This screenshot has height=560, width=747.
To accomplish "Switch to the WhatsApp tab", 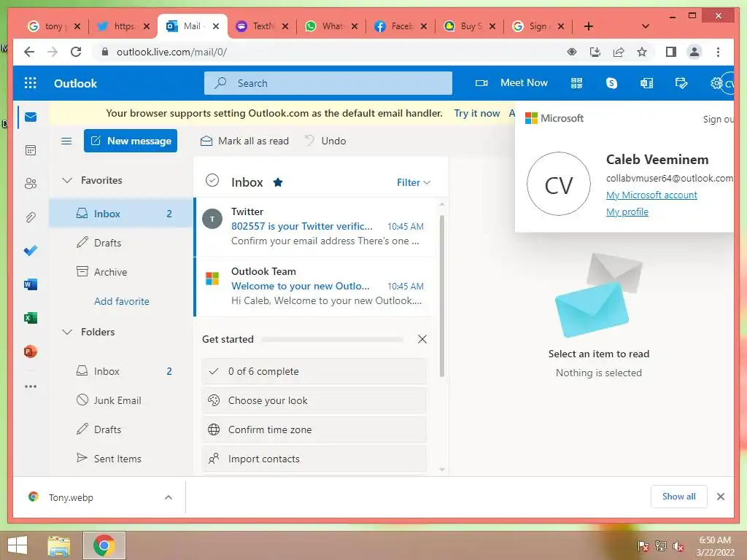I will click(x=332, y=26).
